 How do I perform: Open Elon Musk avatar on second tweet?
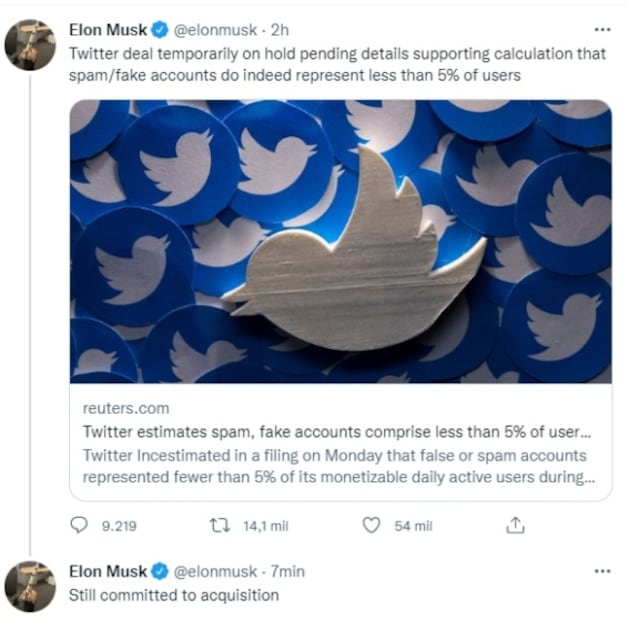click(30, 585)
